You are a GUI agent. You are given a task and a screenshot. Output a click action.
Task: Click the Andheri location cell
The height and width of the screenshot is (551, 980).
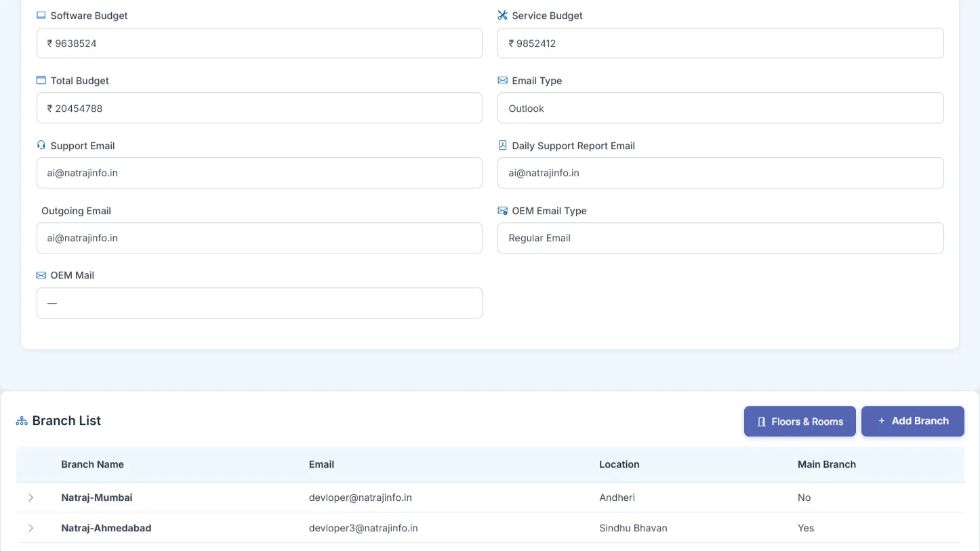click(x=617, y=497)
